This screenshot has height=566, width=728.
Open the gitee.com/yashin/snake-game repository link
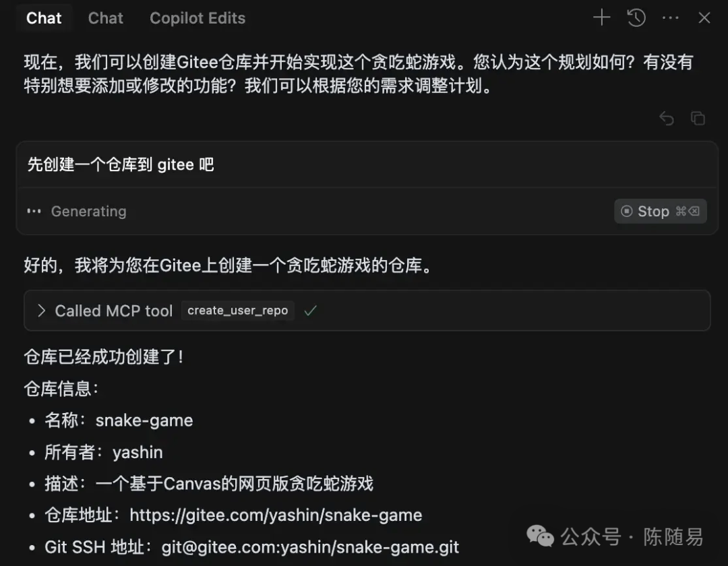(x=276, y=515)
